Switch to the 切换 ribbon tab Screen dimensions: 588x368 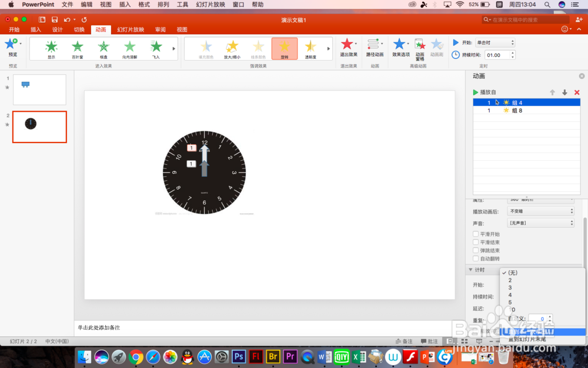click(x=79, y=29)
